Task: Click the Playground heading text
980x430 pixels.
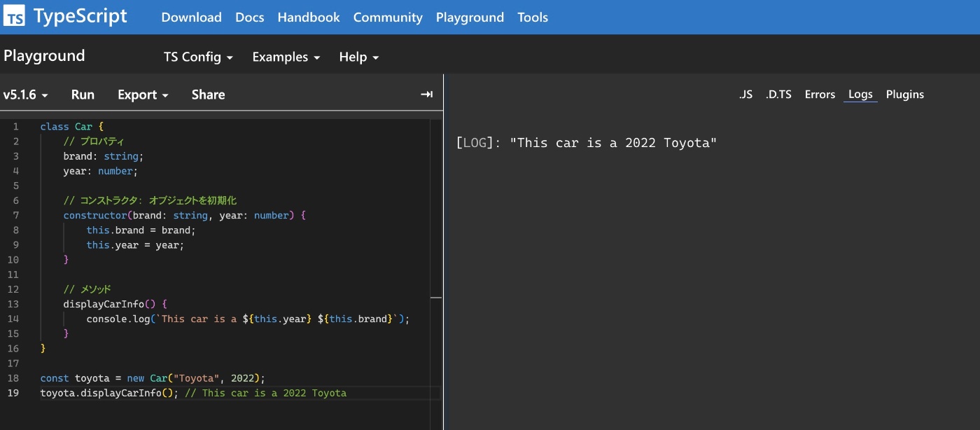Action: point(44,56)
